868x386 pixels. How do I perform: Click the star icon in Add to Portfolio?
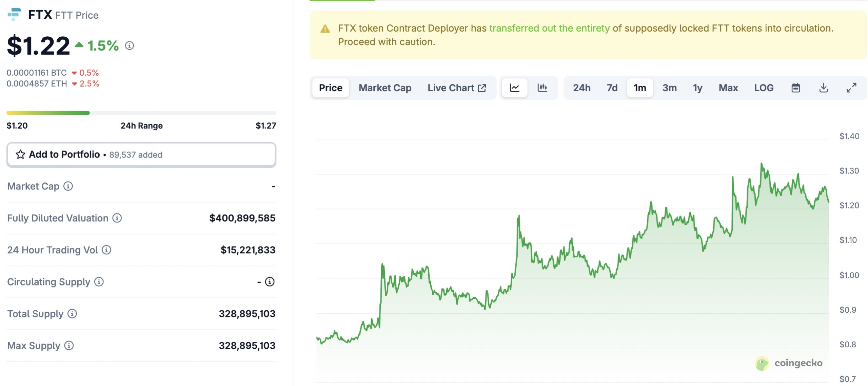coord(21,154)
